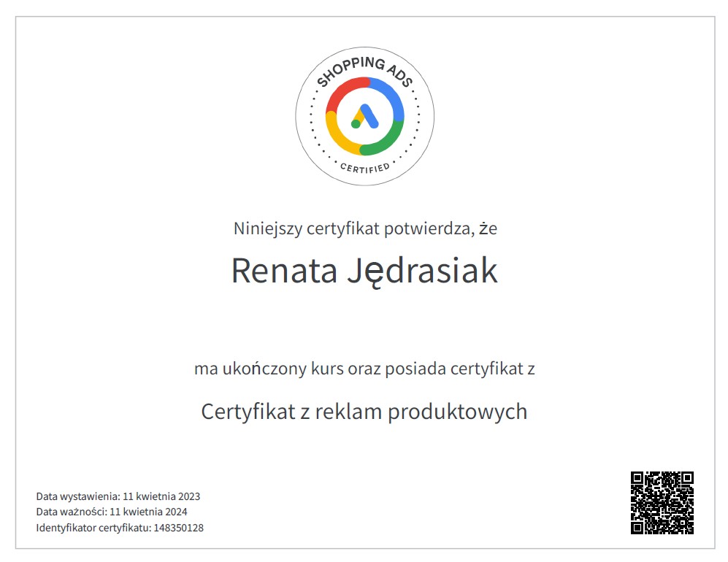Click the title 'Certyfikat z reklam produktowych'
This screenshot has height=562, width=728.
click(364, 412)
